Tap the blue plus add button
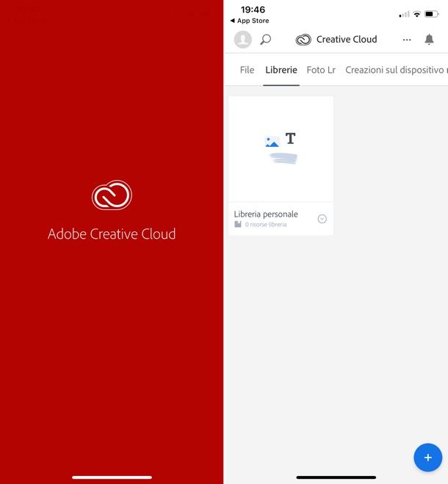The image size is (448, 484). [427, 458]
